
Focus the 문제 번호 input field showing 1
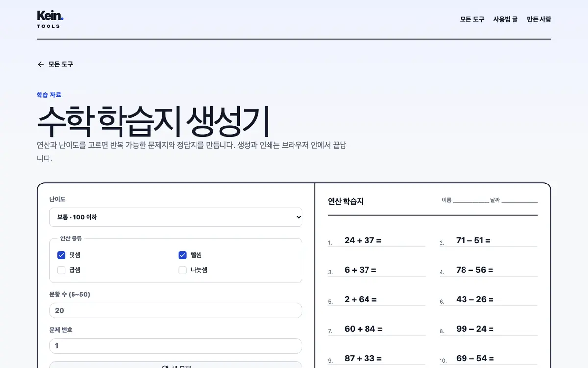(176, 345)
